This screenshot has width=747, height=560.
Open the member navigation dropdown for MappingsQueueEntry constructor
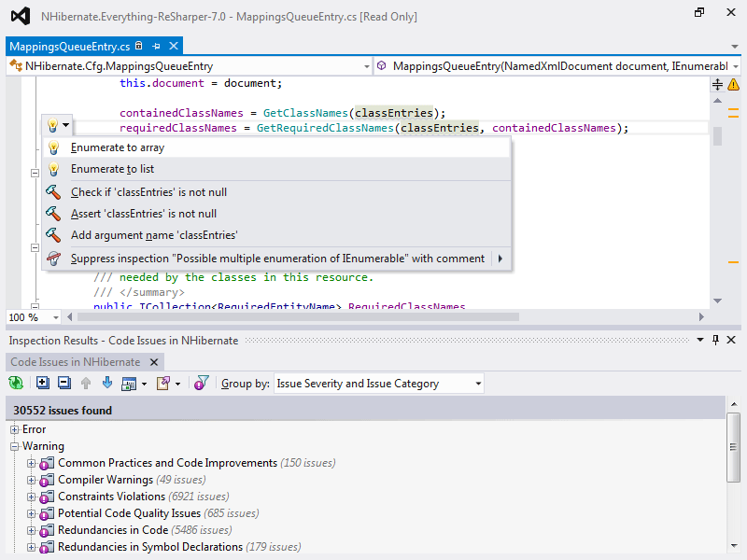click(736, 66)
